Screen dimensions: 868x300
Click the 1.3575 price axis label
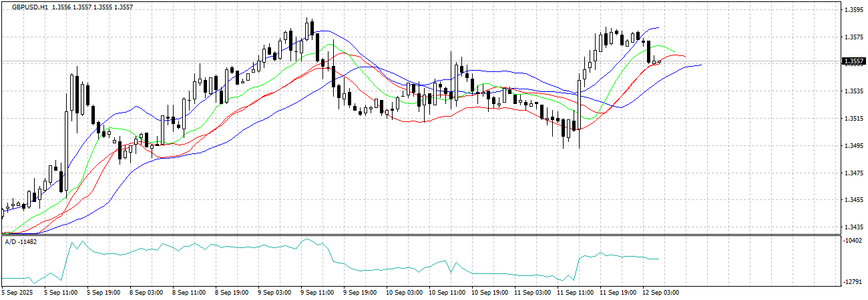(x=853, y=37)
